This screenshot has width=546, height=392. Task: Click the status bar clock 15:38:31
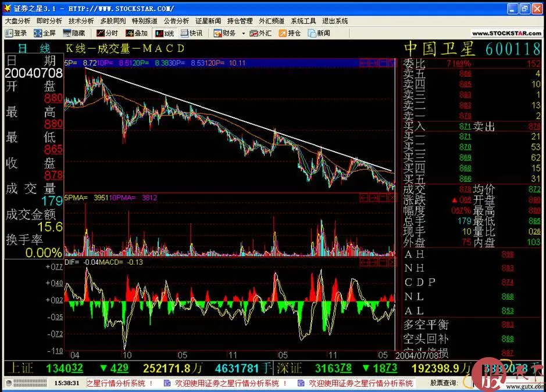(x=67, y=383)
